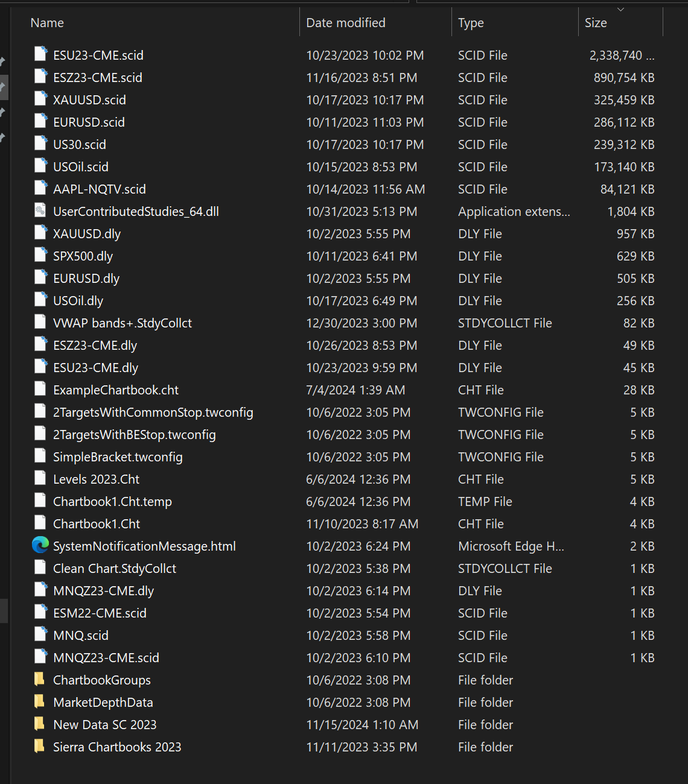Click the Clean Chart.StdyCollct file icon
This screenshot has height=784, width=688.
tap(40, 567)
